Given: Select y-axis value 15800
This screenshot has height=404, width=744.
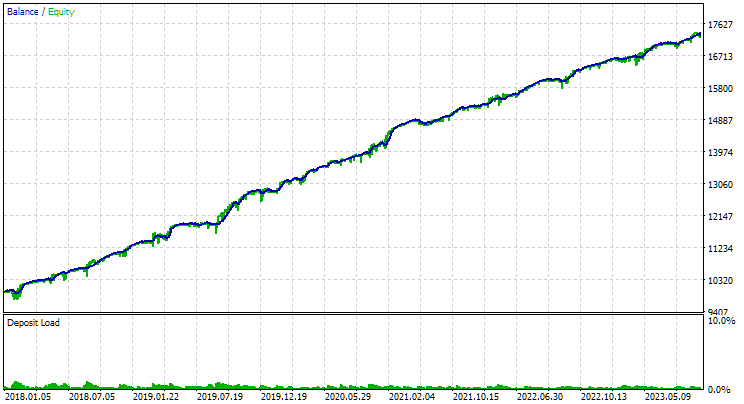Looking at the screenshot, I should (x=720, y=89).
